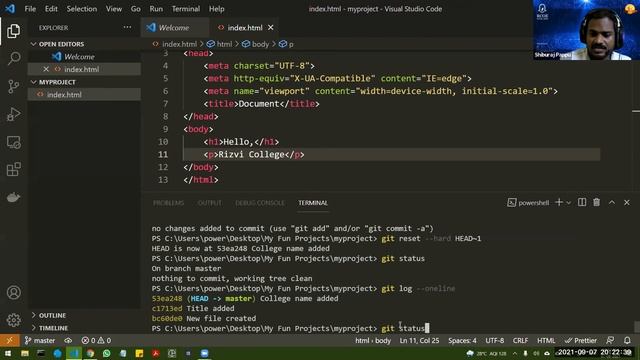640x360 pixels.
Task: Switch to the Problems panel tab
Action: tap(168, 203)
